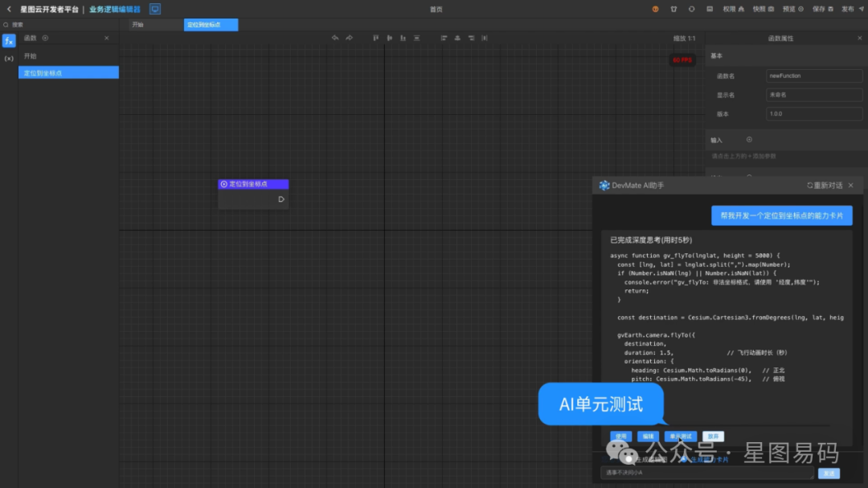
Task: Redo the canvas action
Action: [x=350, y=38]
